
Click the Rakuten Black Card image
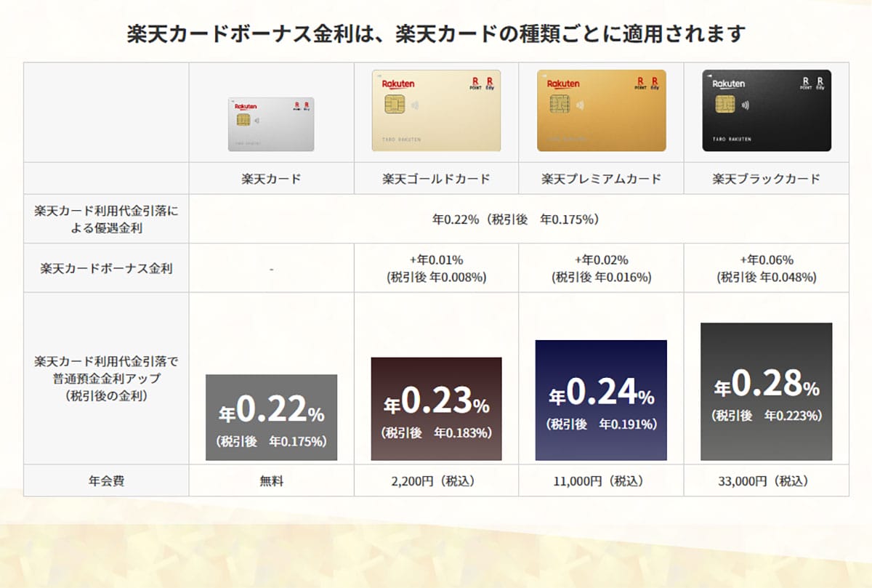tap(767, 110)
